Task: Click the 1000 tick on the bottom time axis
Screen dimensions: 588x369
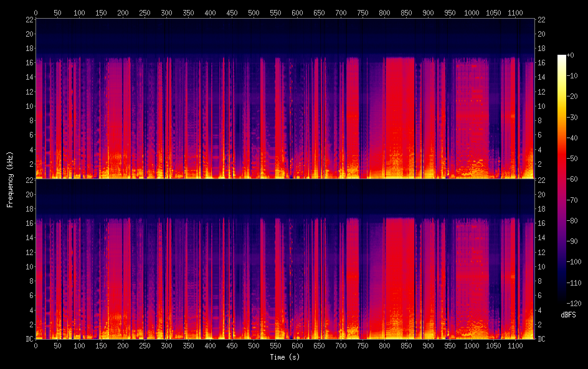Action: click(x=472, y=345)
